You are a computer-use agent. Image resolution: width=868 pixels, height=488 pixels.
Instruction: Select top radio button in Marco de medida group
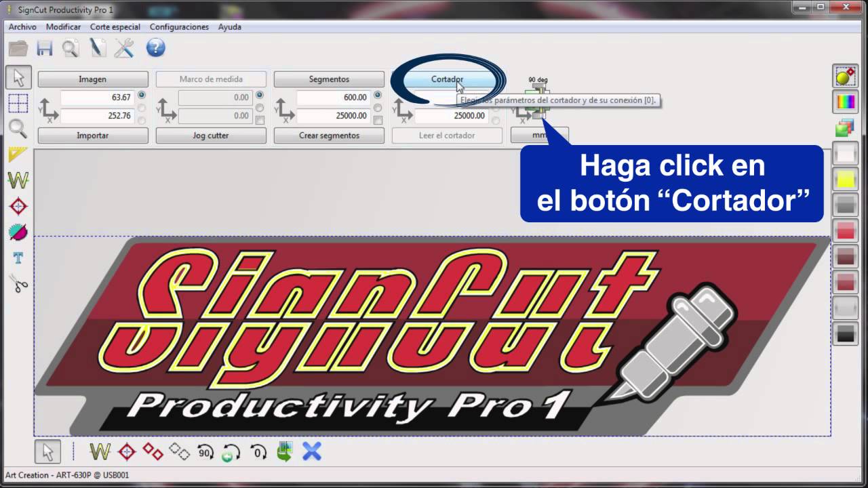(x=260, y=96)
